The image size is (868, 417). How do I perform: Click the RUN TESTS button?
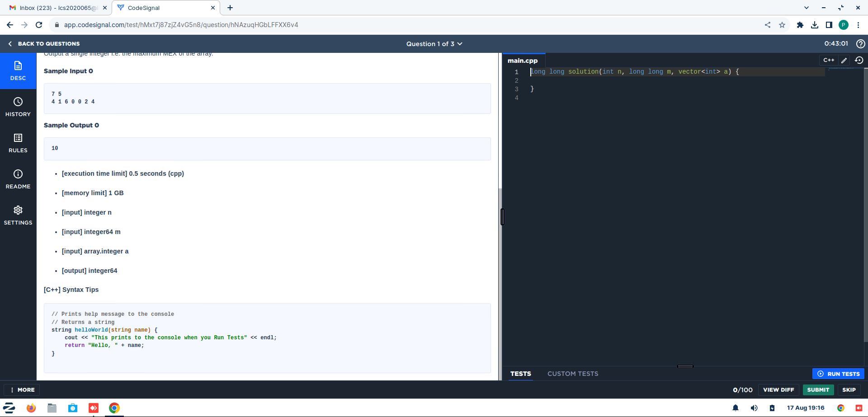838,374
